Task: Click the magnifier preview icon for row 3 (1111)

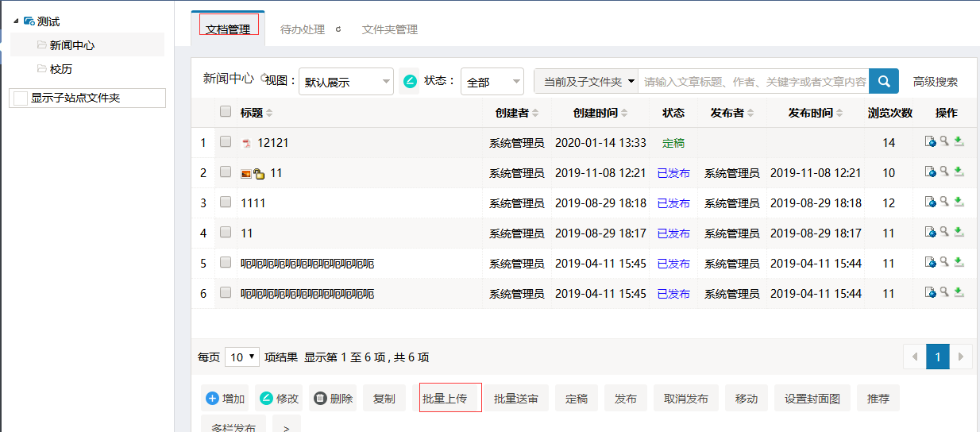Action: pos(944,202)
